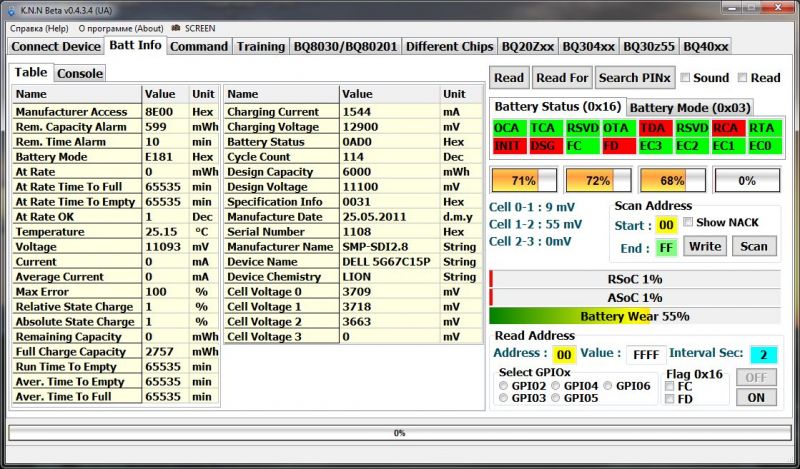
Task: Check the FD flag checkbox
Action: (670, 399)
